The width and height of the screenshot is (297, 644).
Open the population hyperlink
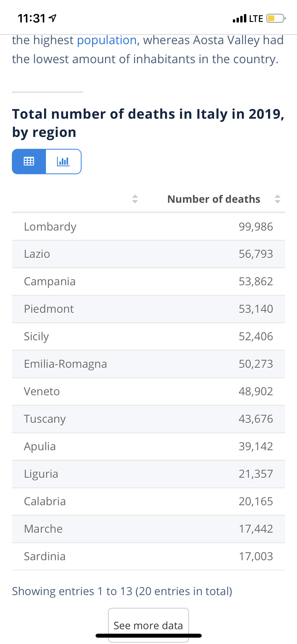pyautogui.click(x=107, y=40)
